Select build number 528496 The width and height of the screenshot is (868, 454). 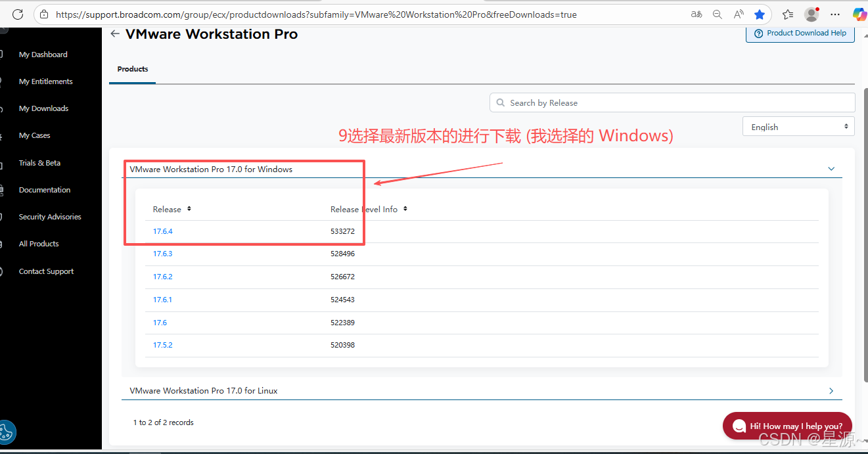pos(342,254)
